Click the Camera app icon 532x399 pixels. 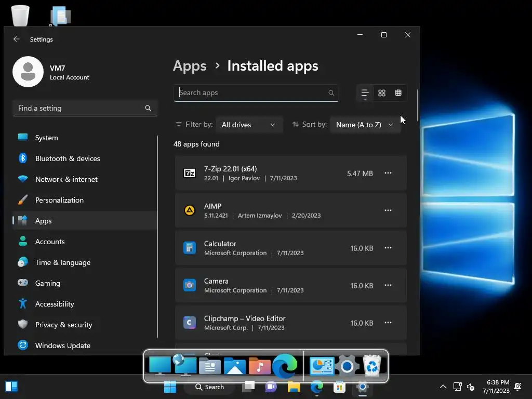click(190, 285)
